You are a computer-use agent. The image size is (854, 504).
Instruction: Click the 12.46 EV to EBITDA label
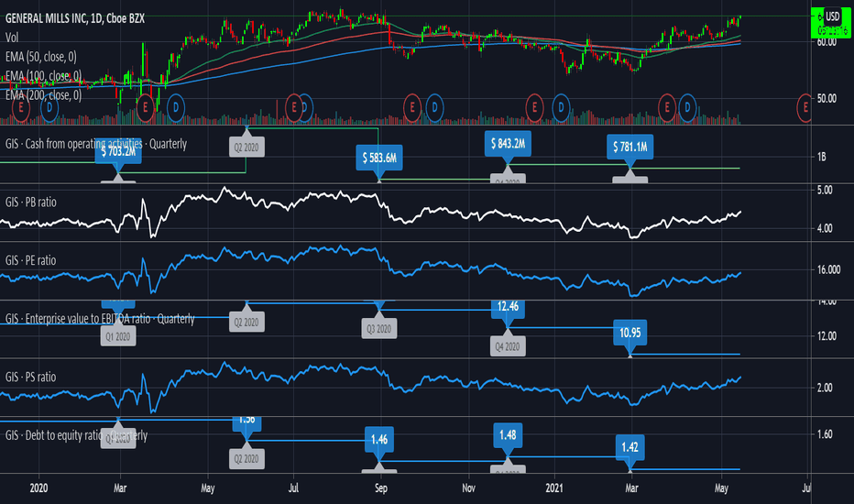[x=508, y=308]
